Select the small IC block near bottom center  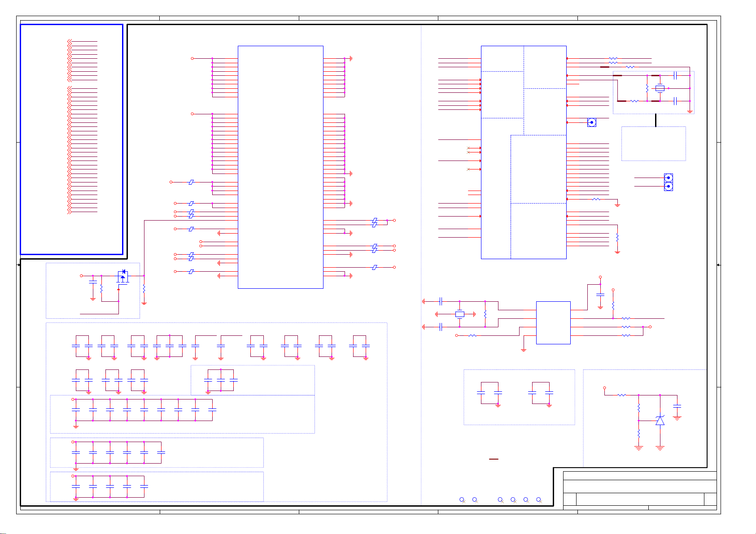(553, 323)
